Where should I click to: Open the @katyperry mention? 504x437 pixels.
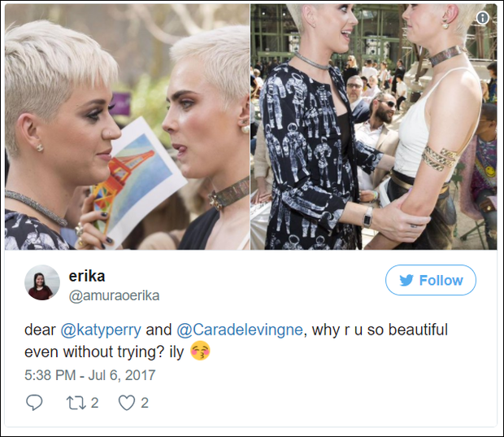pos(101,330)
